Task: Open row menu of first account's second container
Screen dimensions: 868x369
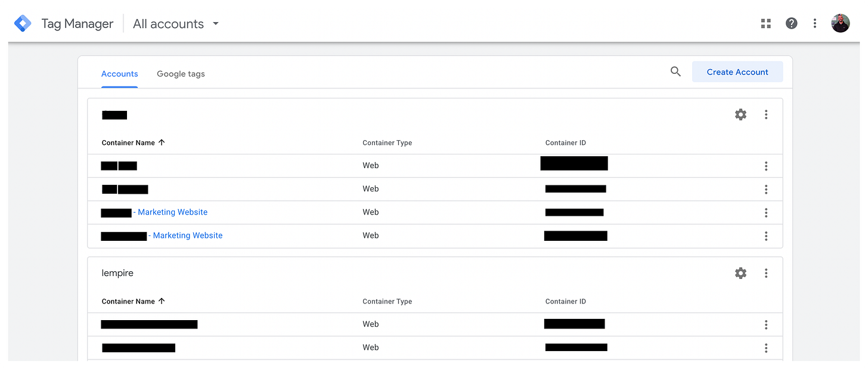Action: click(766, 189)
